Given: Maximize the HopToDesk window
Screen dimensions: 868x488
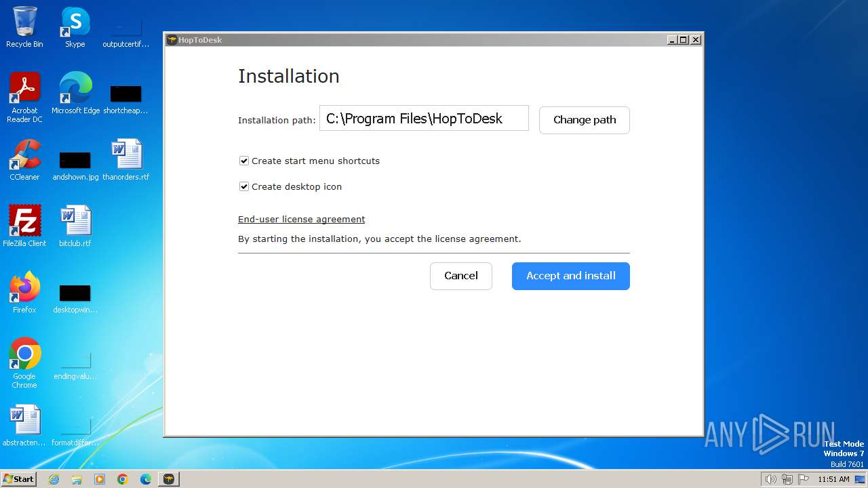Looking at the screenshot, I should 684,40.
